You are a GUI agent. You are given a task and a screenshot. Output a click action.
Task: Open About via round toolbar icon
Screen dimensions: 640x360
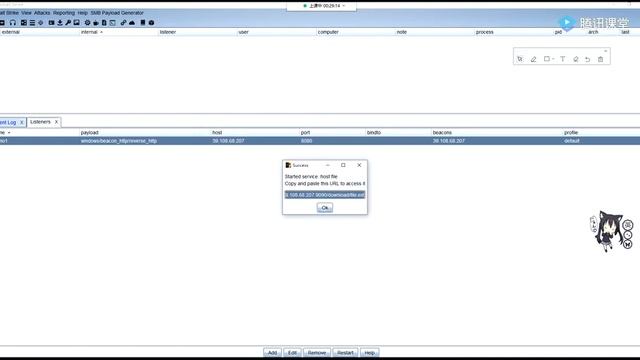coord(151,23)
